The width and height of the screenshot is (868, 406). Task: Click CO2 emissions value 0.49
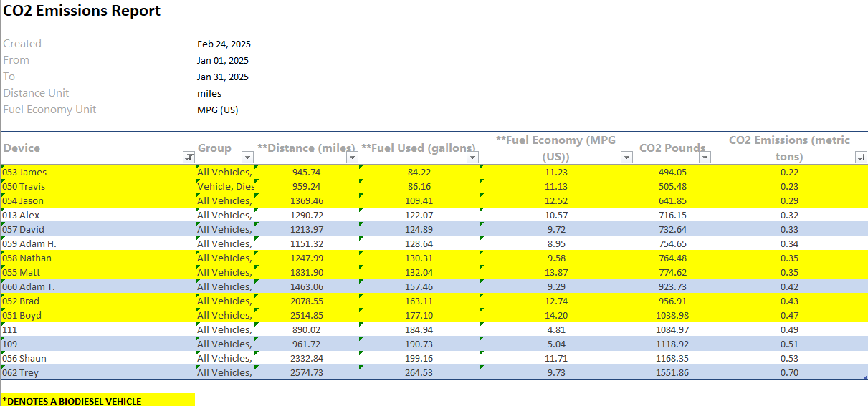[790, 329]
